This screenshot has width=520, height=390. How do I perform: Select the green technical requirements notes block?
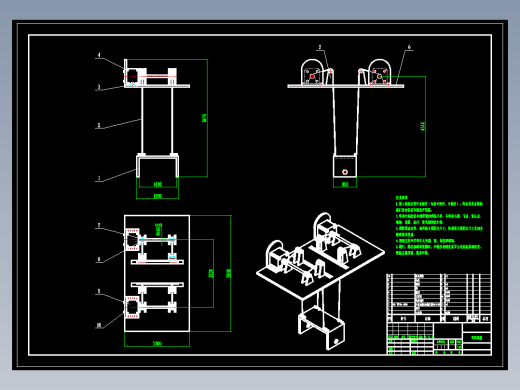pyautogui.click(x=439, y=225)
